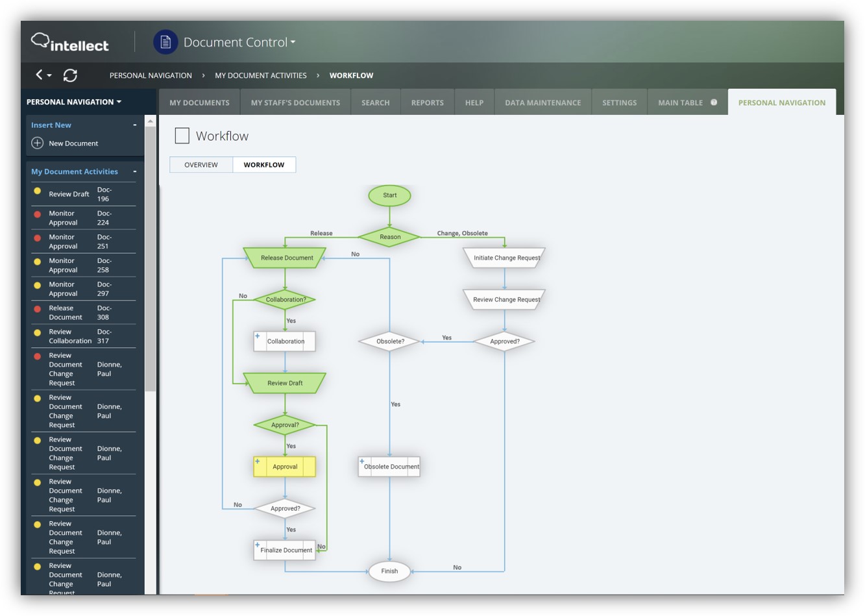The height and width of the screenshot is (616, 865).
Task: Click the Document Control app icon
Action: 165,42
